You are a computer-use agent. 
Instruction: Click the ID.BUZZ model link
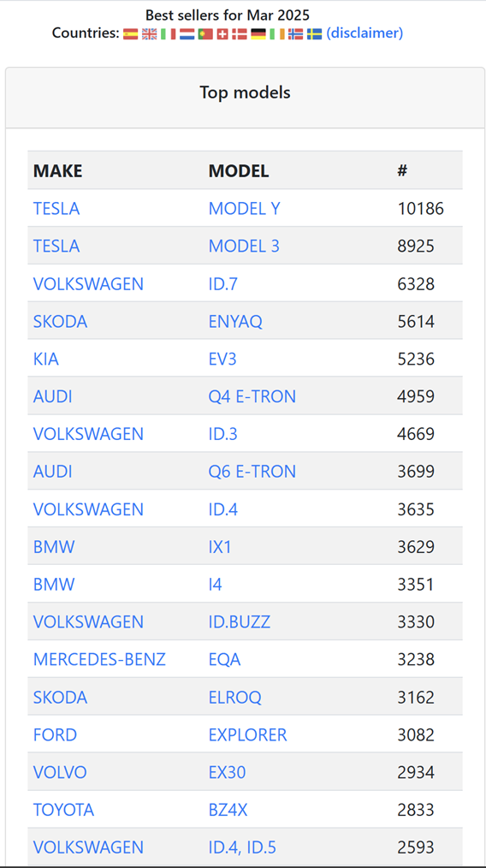[x=240, y=622]
